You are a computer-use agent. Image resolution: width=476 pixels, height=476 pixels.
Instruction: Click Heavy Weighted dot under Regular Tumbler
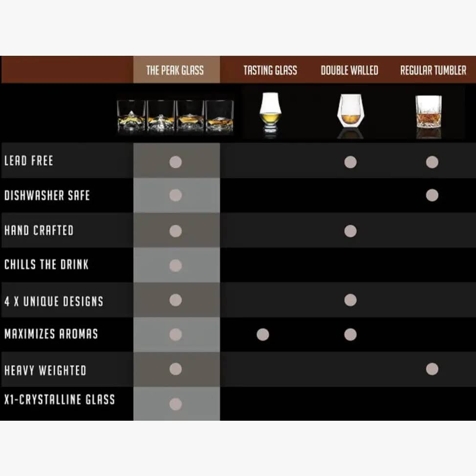point(432,369)
